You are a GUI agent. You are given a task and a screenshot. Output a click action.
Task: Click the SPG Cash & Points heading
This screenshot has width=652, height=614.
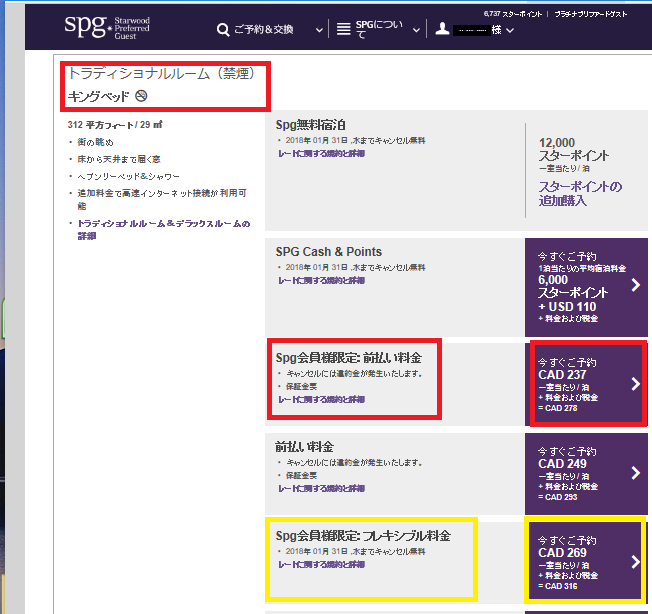click(x=328, y=252)
